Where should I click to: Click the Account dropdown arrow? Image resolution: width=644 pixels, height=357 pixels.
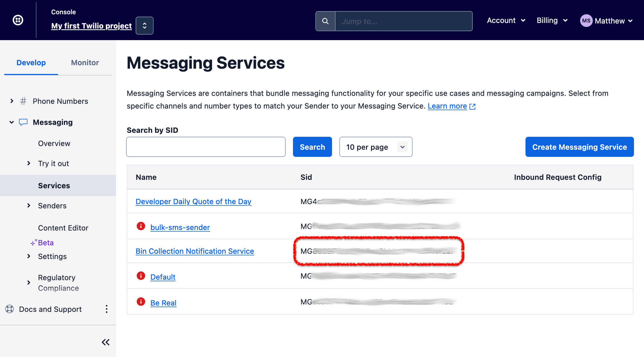[523, 21]
